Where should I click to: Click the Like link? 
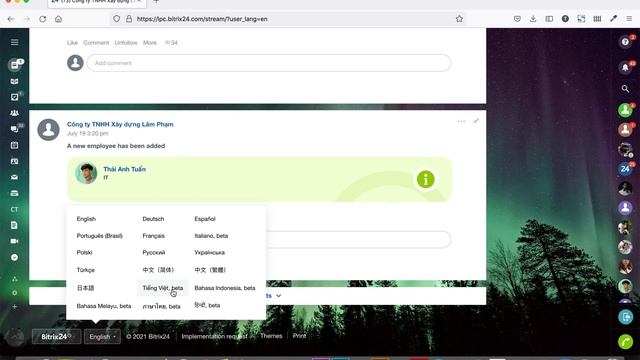click(72, 42)
